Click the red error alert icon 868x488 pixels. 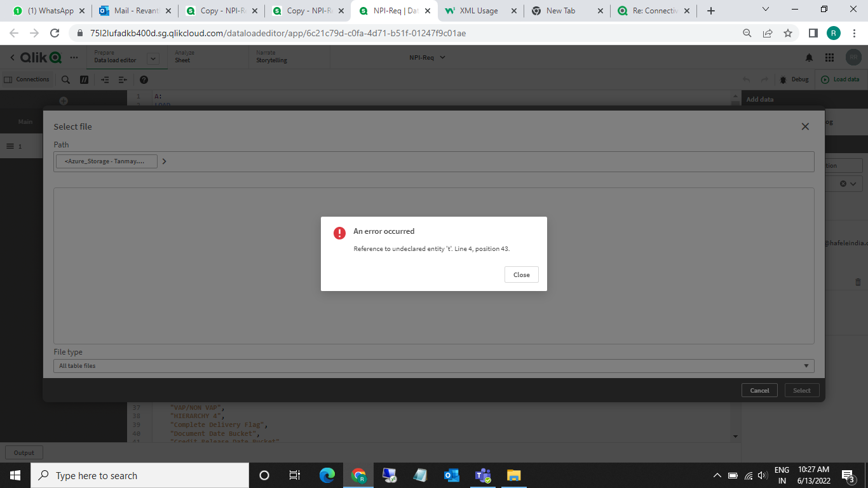coord(339,233)
